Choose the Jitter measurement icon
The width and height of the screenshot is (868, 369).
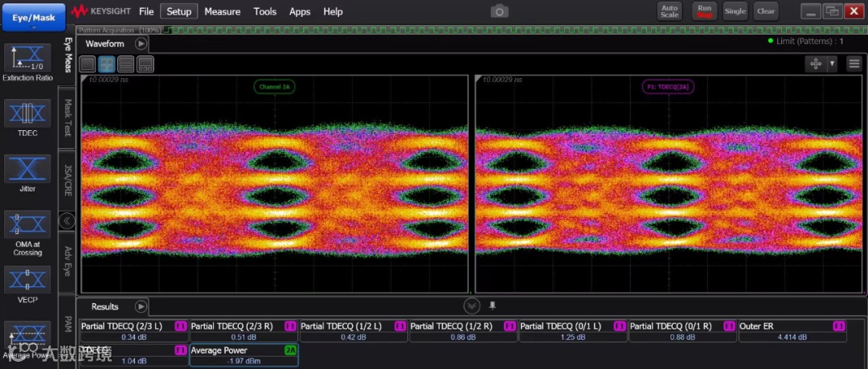27,170
